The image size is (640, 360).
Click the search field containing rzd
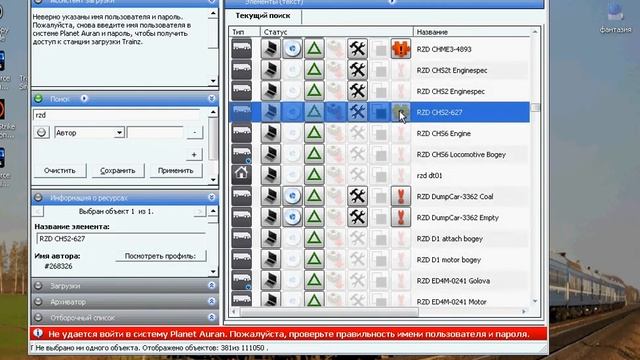(116, 115)
